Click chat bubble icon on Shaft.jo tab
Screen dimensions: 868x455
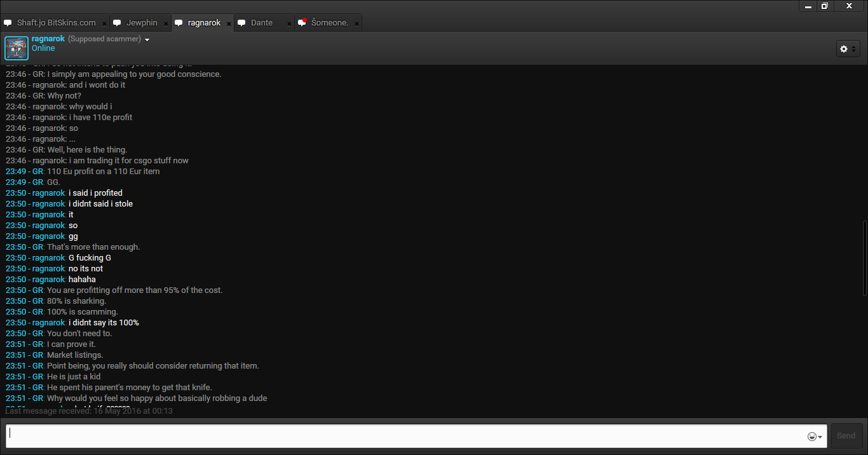click(x=8, y=23)
